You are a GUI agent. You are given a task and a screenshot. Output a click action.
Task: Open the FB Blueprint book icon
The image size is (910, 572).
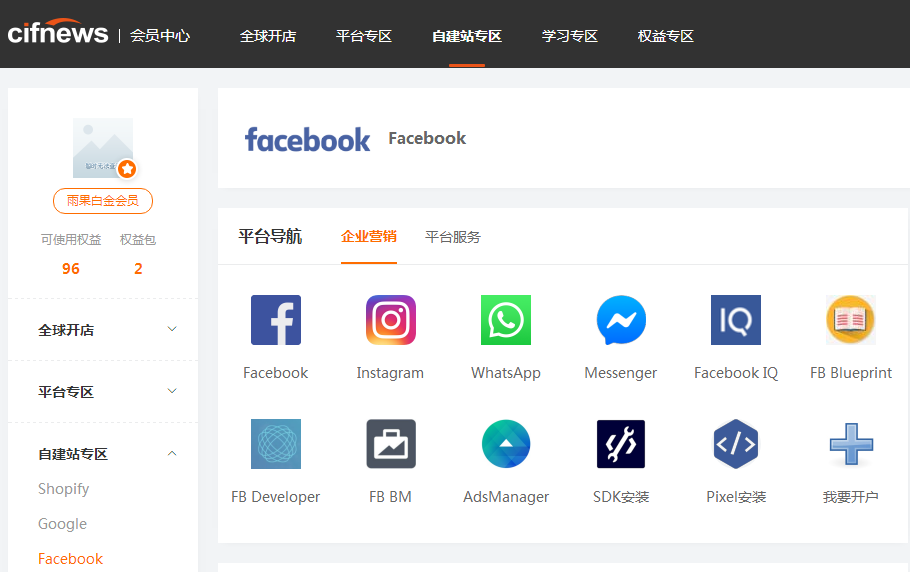point(851,320)
